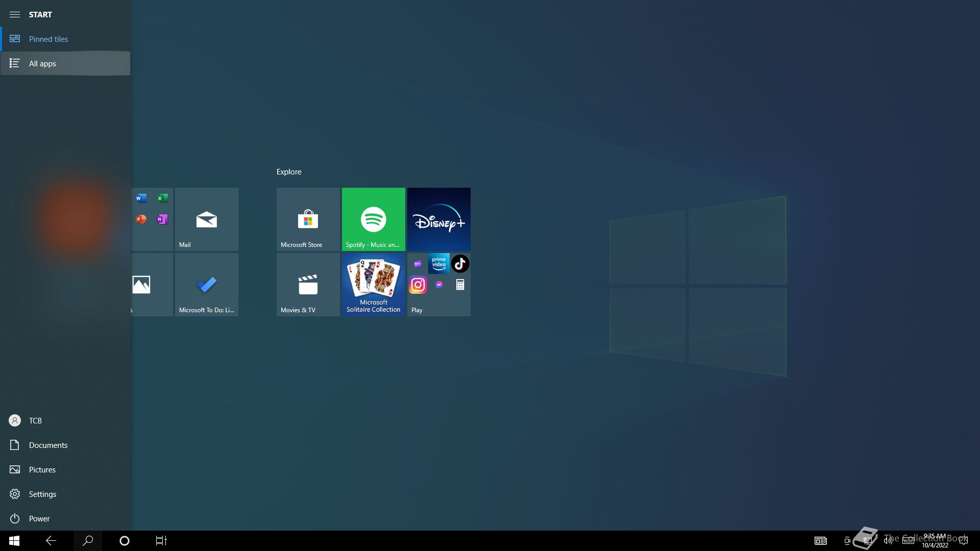Expand the START hamburger menu
980x551 pixels.
[x=15, y=14]
